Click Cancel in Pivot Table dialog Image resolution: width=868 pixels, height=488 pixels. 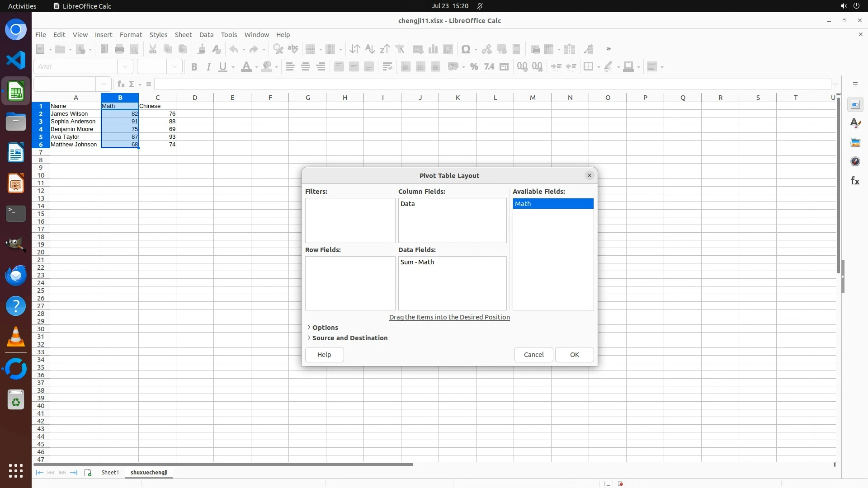click(533, 355)
